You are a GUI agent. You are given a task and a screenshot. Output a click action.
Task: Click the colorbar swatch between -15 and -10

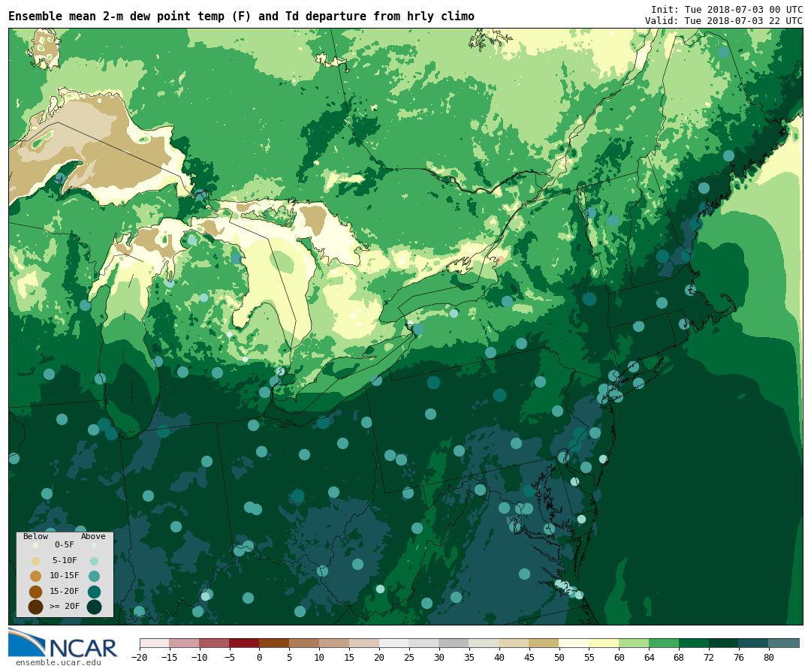185,643
